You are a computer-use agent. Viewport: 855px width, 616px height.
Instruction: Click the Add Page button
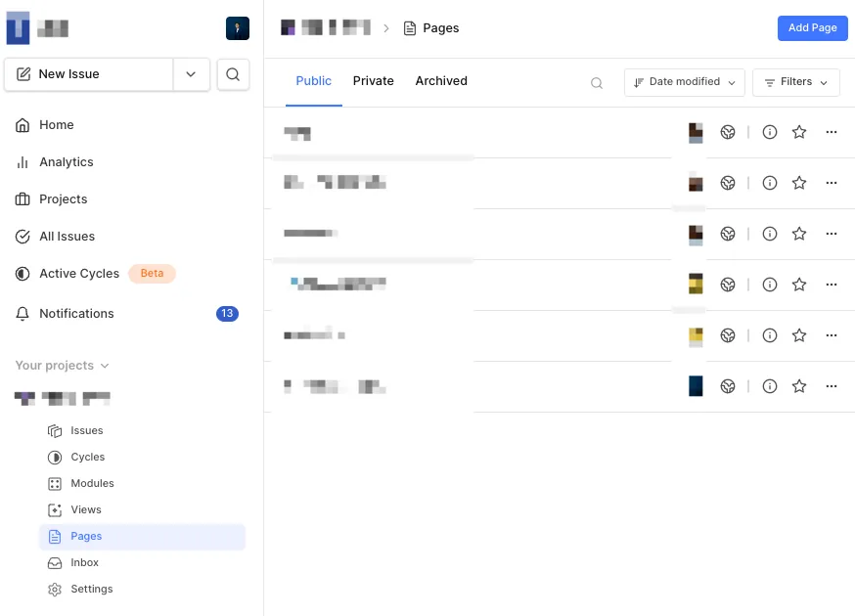[812, 27]
